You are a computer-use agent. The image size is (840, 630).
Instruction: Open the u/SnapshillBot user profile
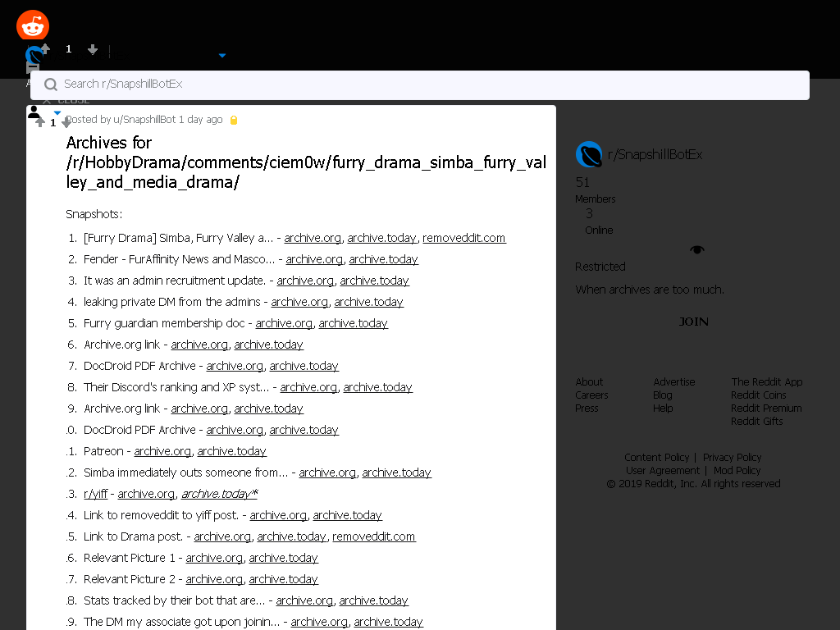tap(144, 120)
